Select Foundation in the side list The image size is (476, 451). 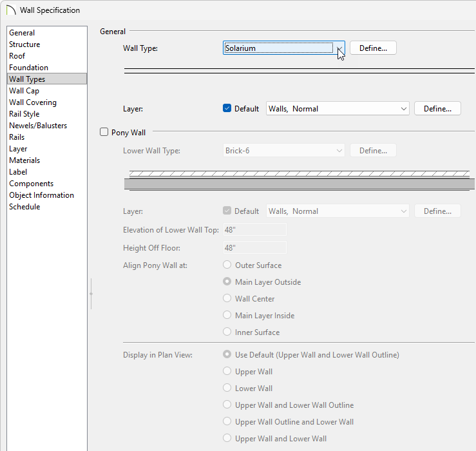[x=28, y=68]
